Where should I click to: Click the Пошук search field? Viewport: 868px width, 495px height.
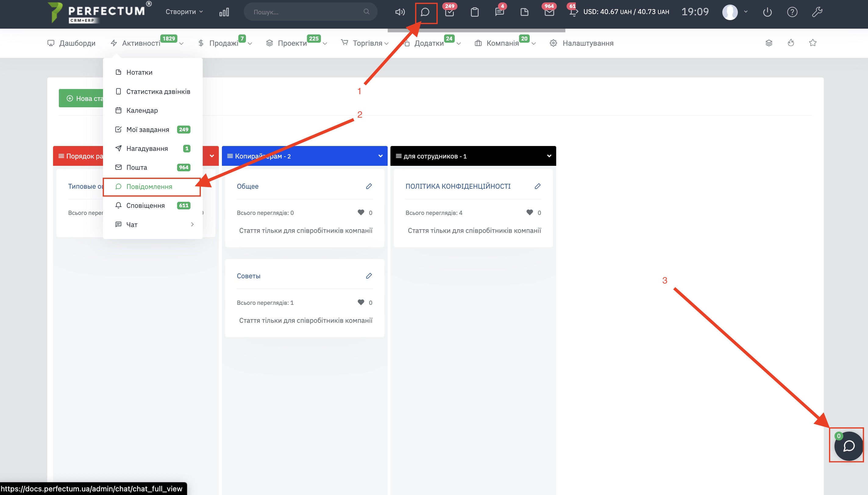[x=306, y=12]
